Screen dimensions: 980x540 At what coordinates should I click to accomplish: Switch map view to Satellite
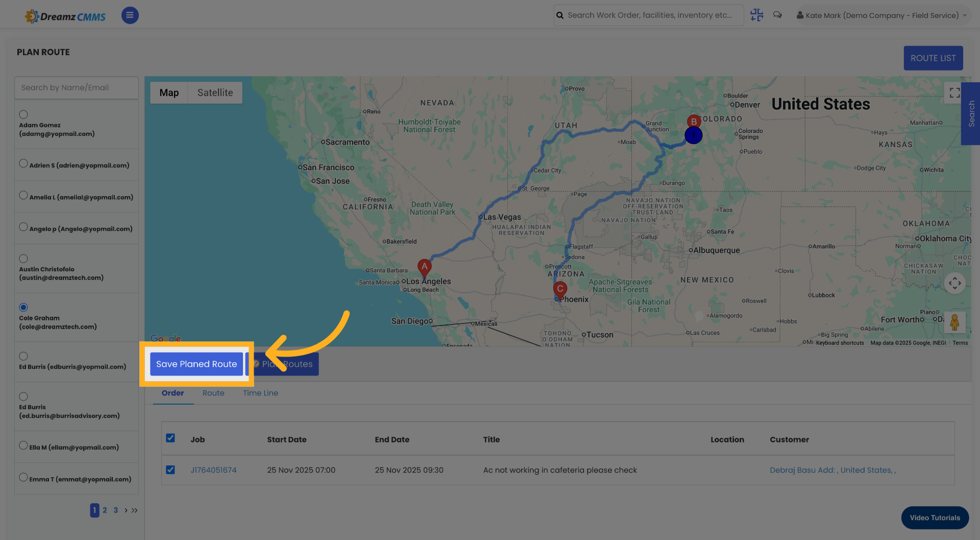214,92
